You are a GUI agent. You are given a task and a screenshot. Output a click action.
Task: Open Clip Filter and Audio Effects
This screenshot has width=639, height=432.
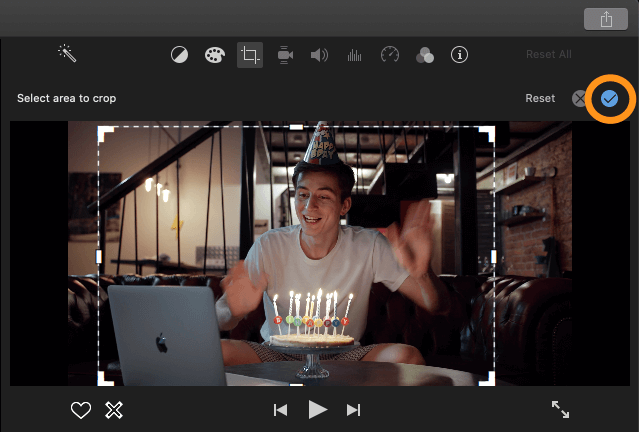coord(425,55)
